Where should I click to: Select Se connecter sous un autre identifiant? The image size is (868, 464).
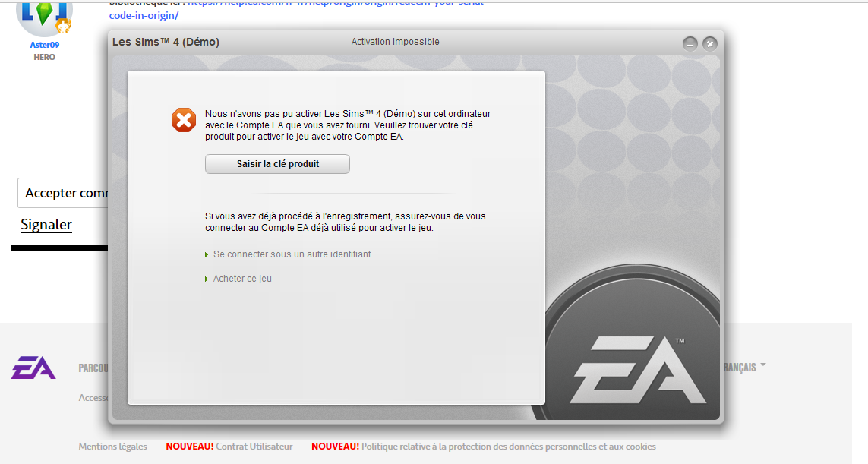coord(292,254)
